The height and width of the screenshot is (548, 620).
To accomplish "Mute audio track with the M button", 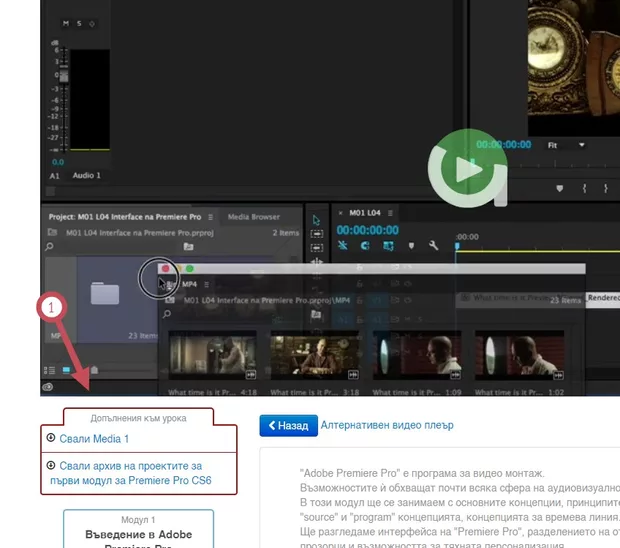I will [66, 22].
